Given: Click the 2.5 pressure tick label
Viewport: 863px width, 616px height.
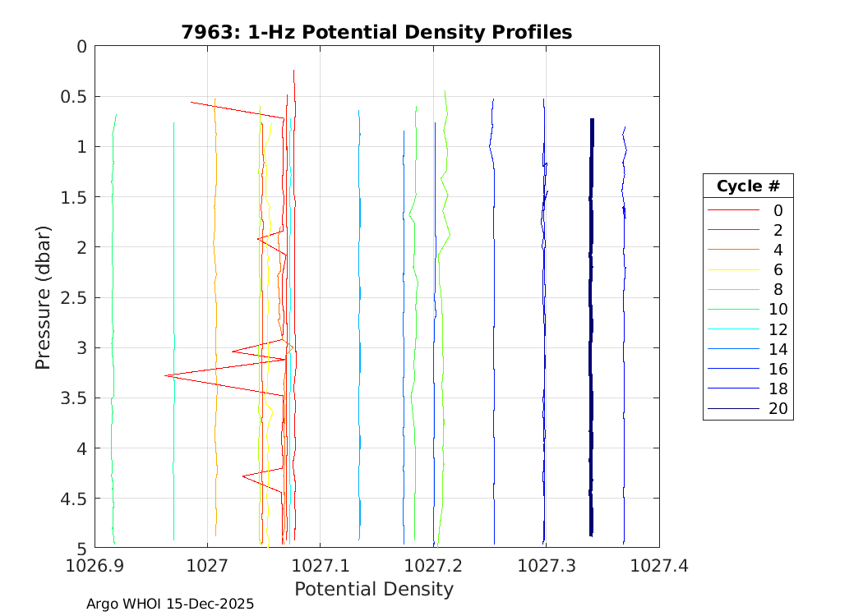Looking at the screenshot, I should pos(75,297).
